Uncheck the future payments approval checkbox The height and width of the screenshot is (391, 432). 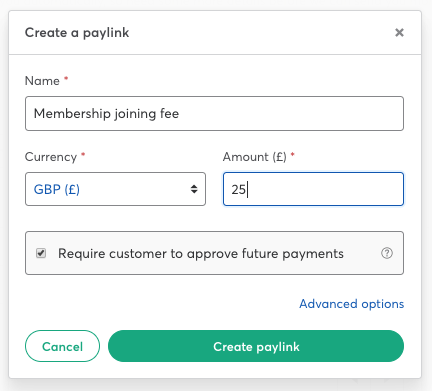(41, 253)
